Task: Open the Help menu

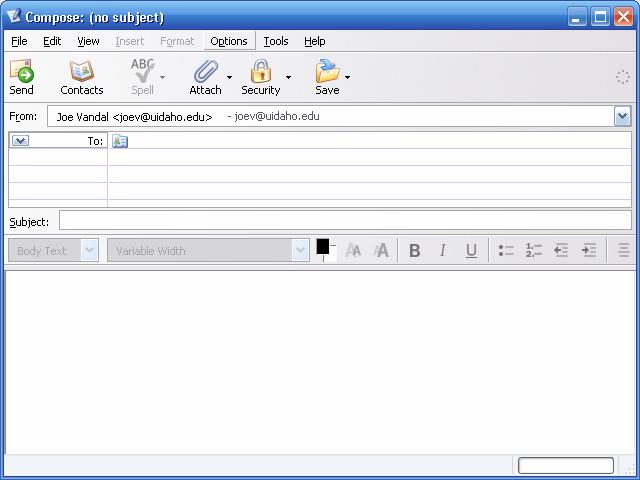Action: tap(315, 41)
